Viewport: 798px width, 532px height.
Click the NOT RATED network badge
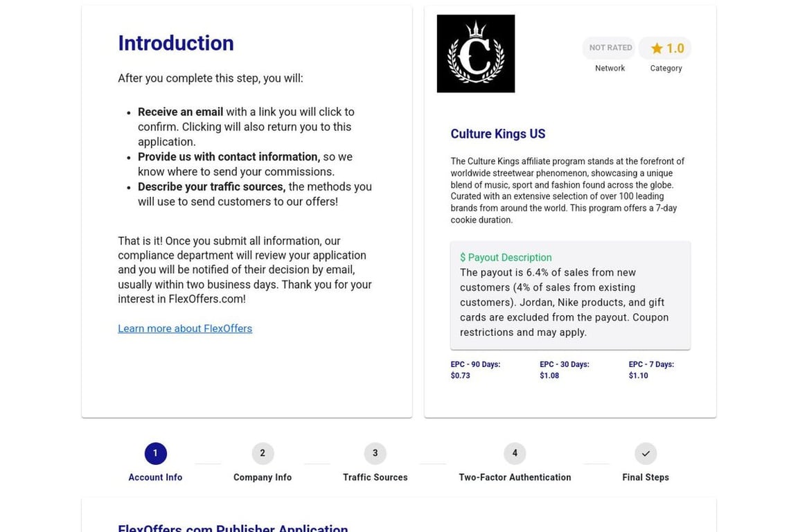610,48
